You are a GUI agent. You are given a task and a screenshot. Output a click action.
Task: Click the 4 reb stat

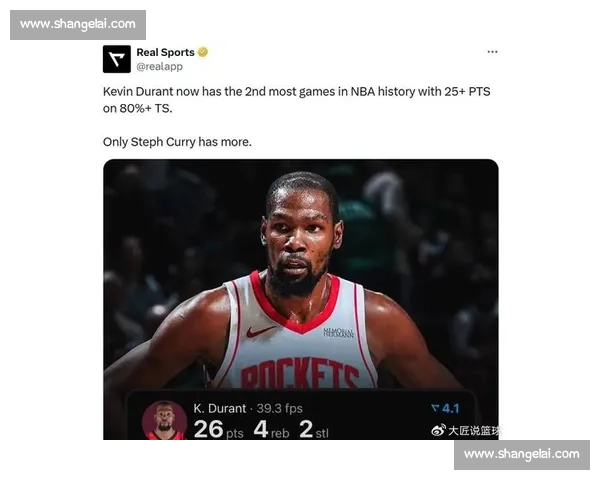click(x=271, y=429)
